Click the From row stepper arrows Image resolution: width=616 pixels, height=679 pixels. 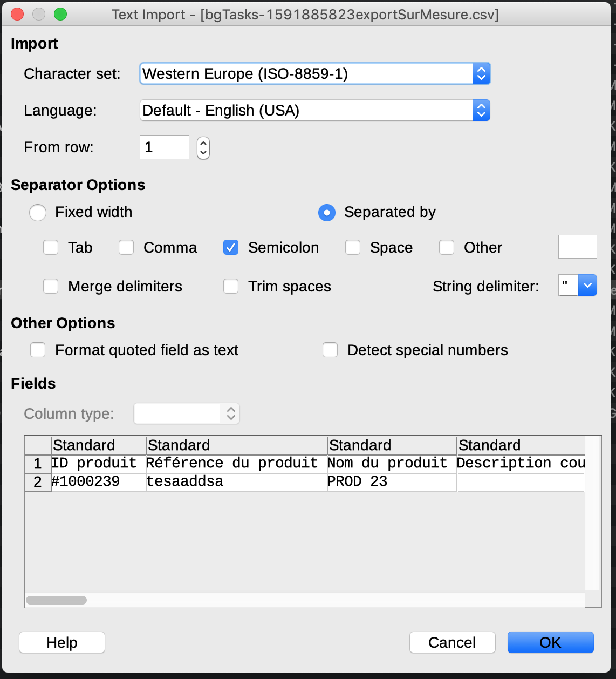(203, 147)
